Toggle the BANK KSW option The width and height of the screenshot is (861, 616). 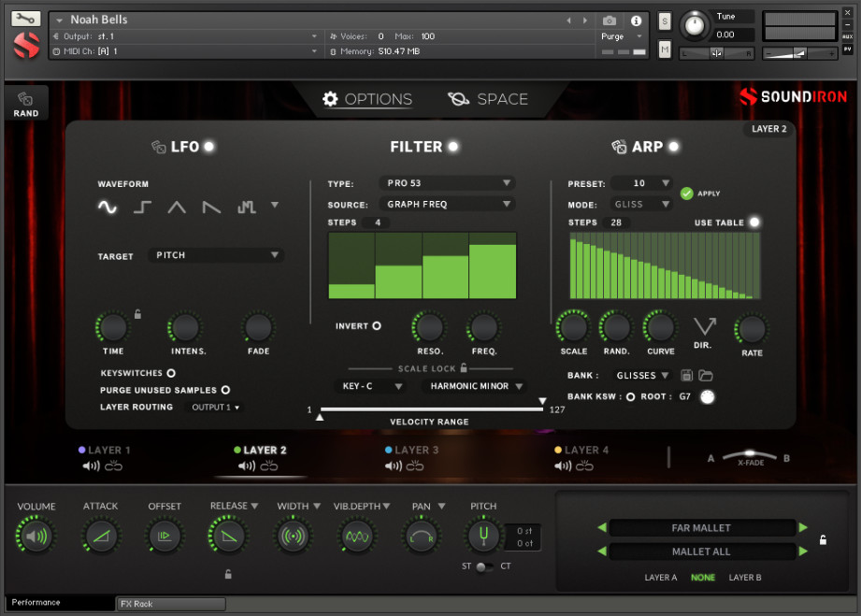[x=630, y=397]
